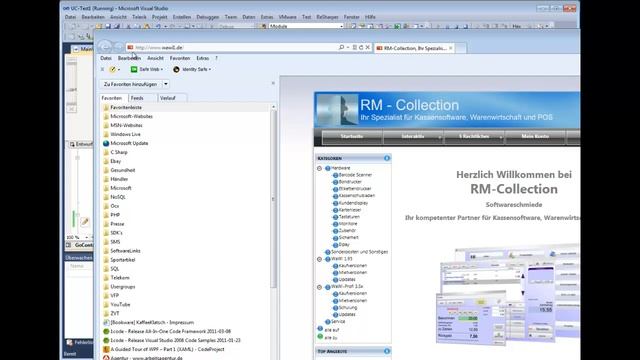Open the new tab button
Image resolution: width=640 pixels, height=360 pixels.
461,48
